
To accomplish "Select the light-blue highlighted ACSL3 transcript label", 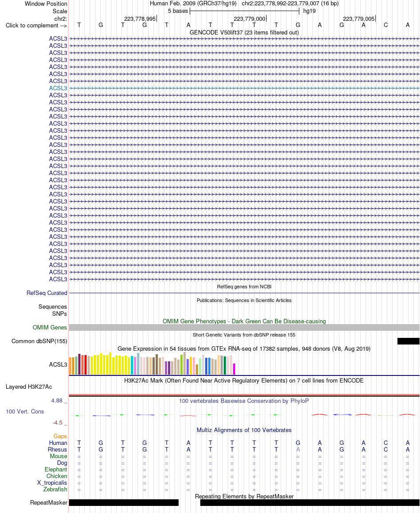I will click(58, 88).
